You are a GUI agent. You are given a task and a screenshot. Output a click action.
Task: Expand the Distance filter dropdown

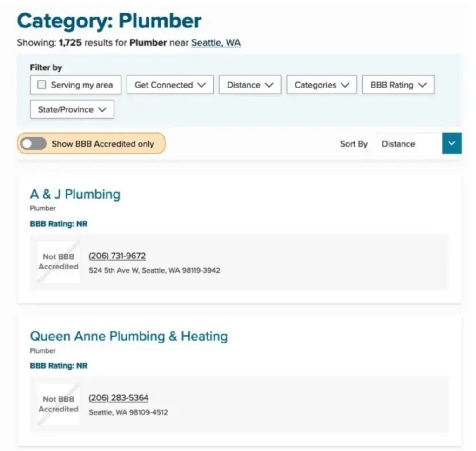click(x=250, y=85)
